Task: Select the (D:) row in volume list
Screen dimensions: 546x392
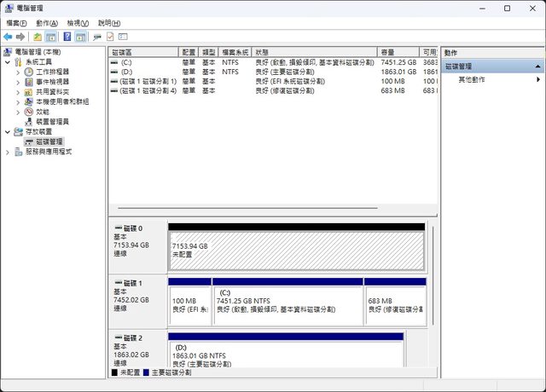Action: click(x=127, y=72)
